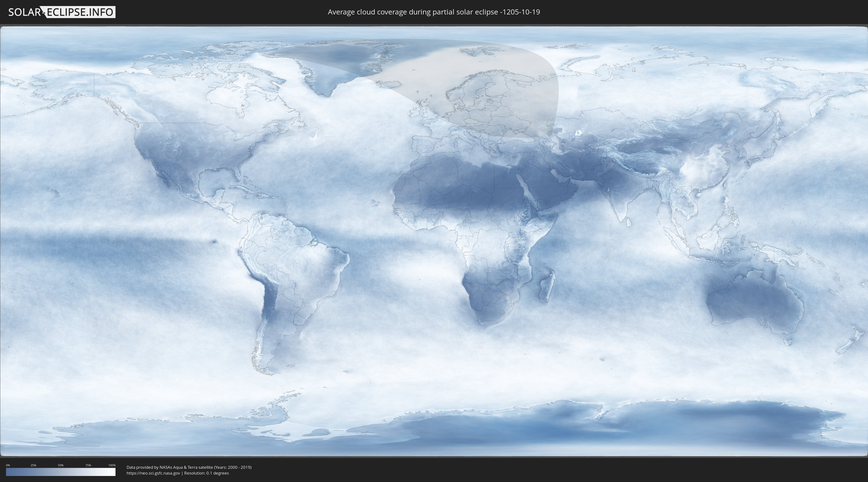The image size is (868, 482).
Task: Click the Resolution: 0.1 degrees text
Action: [x=206, y=473]
